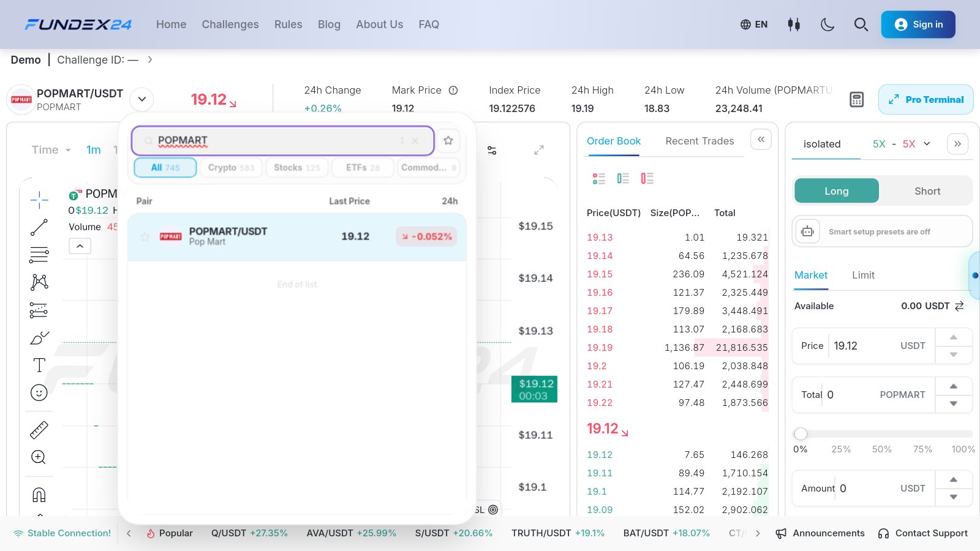Select the Text annotation tool
The image size is (980, 551).
39,365
